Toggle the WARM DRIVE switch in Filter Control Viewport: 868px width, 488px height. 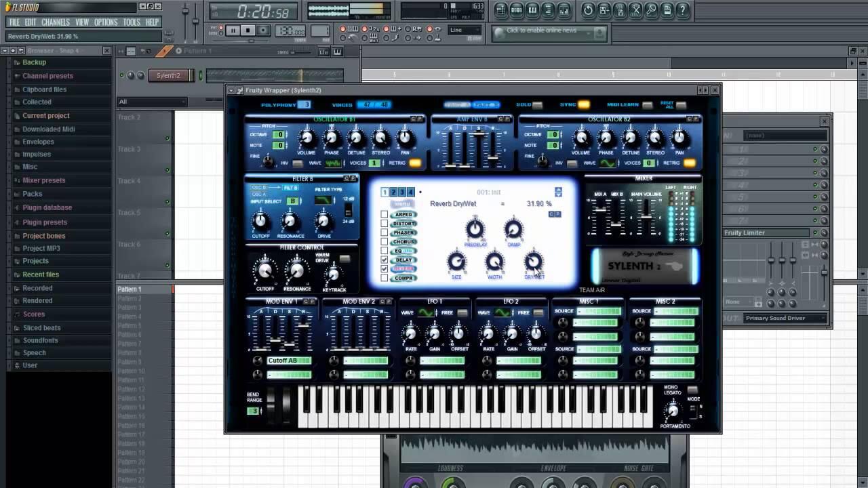[x=344, y=259]
